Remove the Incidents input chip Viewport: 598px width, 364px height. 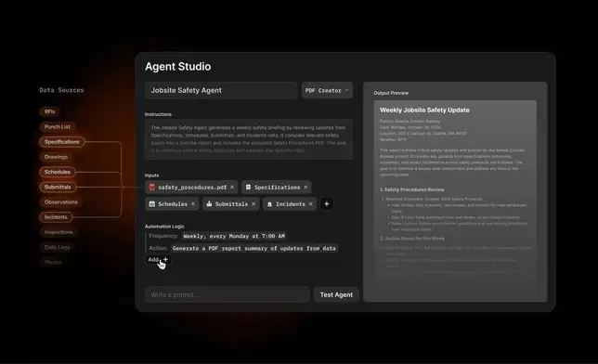[x=311, y=203]
